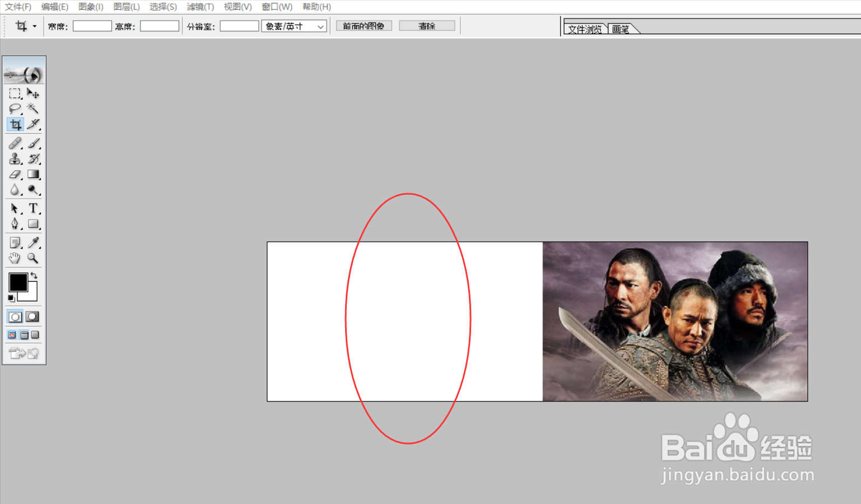Select the Clone Stamp tool

click(15, 159)
